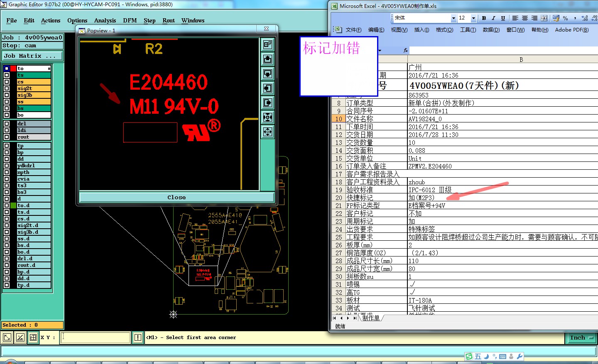
Task: Select Excel cell with 加(M2P3)
Action: [x=502, y=198]
